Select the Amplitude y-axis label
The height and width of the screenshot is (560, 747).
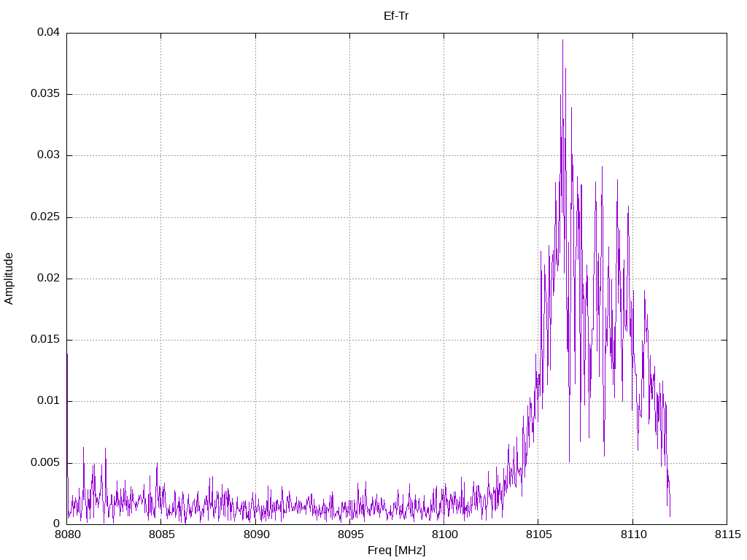click(x=9, y=279)
